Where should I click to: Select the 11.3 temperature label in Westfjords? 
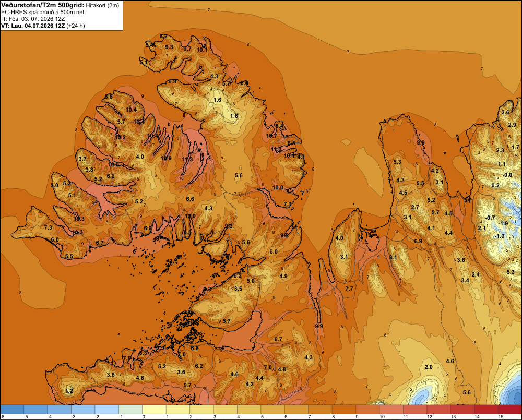tap(187, 159)
